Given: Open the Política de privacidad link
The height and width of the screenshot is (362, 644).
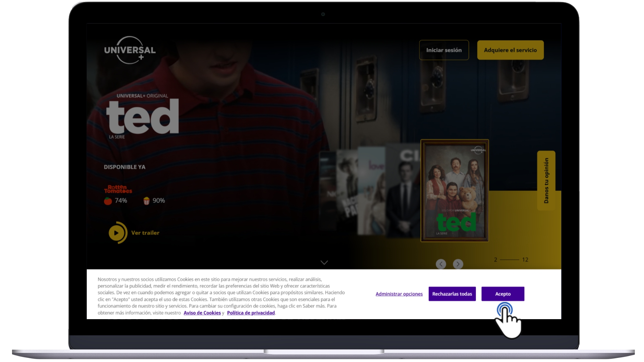Looking at the screenshot, I should pos(251,313).
